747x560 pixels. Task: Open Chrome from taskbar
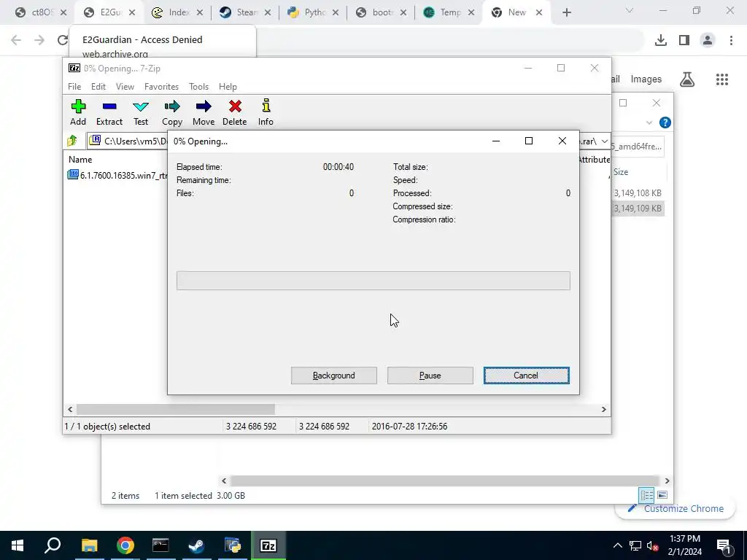pos(125,545)
